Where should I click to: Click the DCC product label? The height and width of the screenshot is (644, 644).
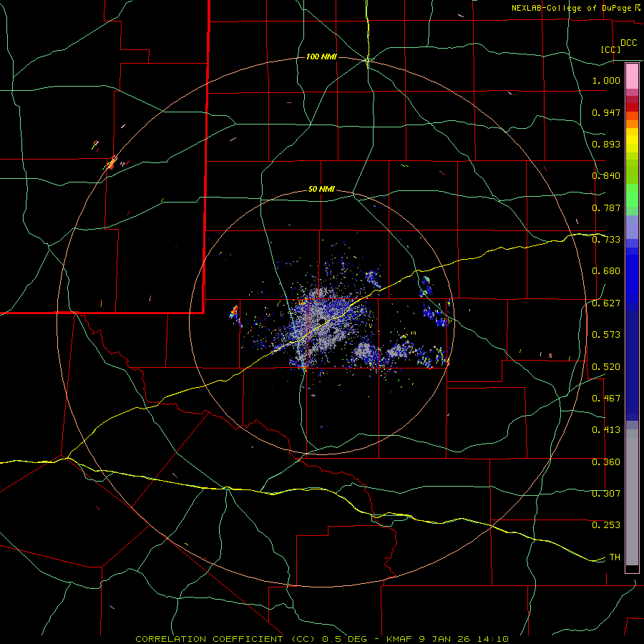coord(628,43)
